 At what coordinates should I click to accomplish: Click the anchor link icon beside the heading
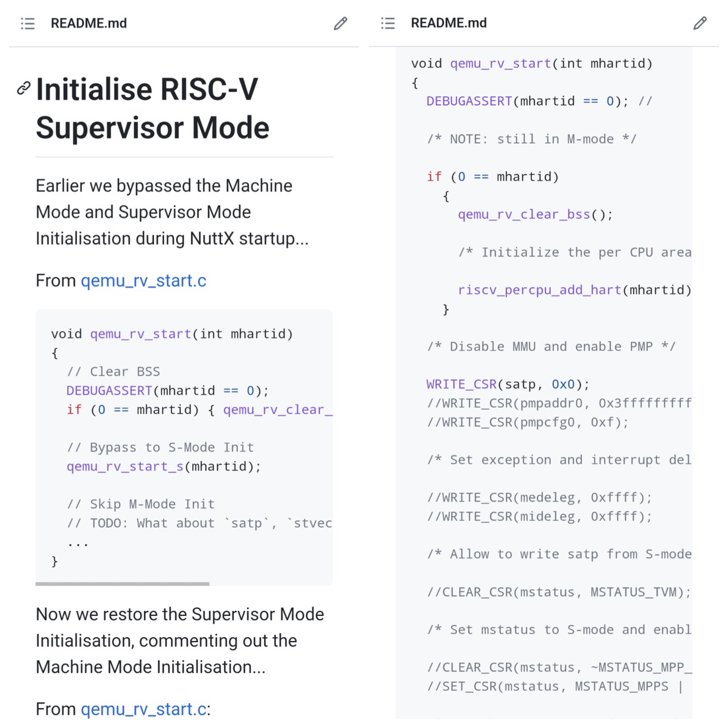pyautogui.click(x=23, y=88)
